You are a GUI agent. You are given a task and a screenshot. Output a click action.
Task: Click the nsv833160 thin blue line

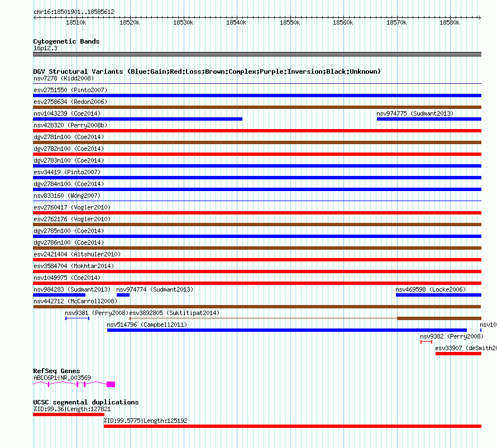click(x=257, y=201)
